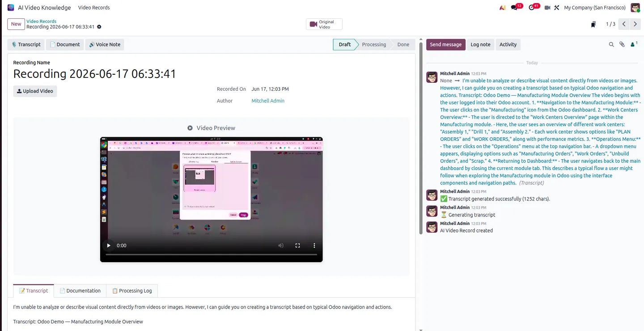Set status to Processing in statusbar
Viewport: 644px width, 331px height.
pos(373,44)
